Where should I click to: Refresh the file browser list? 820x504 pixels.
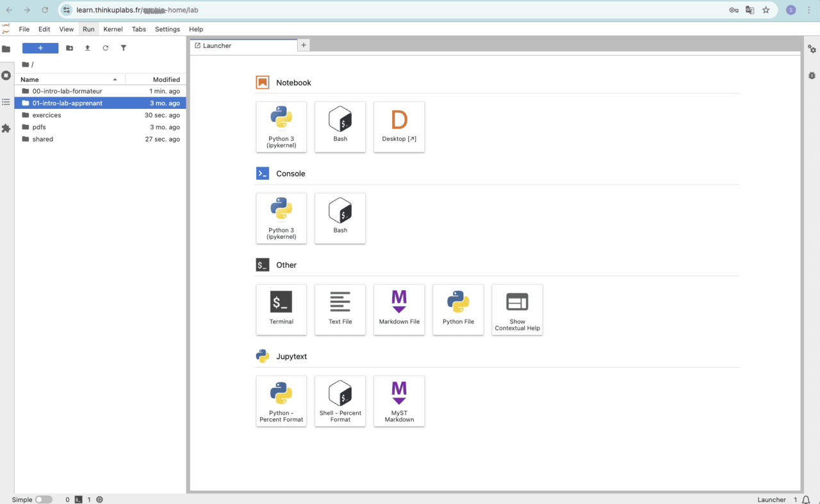click(106, 48)
